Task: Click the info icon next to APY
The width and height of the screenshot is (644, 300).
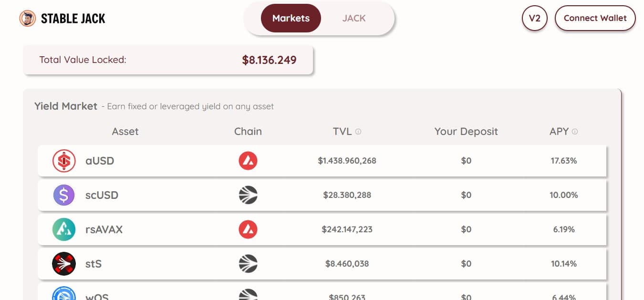Action: tap(575, 132)
